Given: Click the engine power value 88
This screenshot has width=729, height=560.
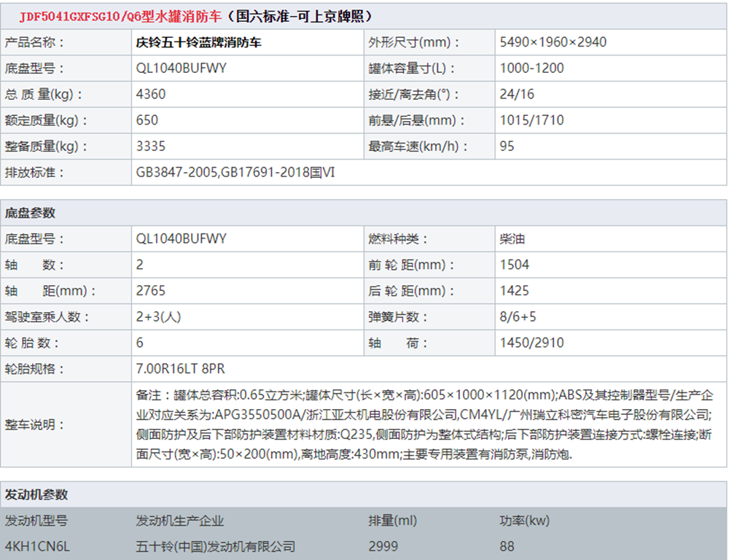Looking at the screenshot, I should pos(507,547).
